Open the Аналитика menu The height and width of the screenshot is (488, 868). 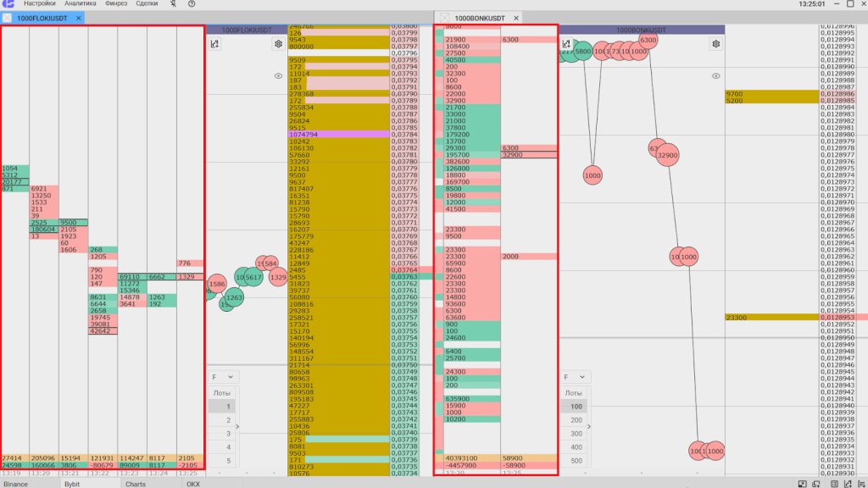(81, 4)
